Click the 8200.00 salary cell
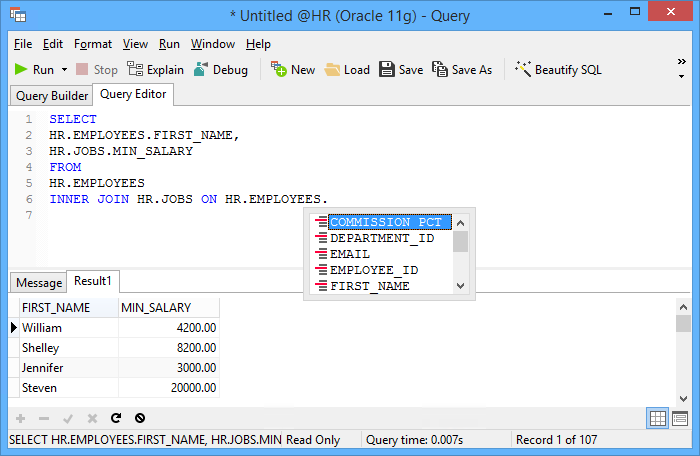 point(169,347)
